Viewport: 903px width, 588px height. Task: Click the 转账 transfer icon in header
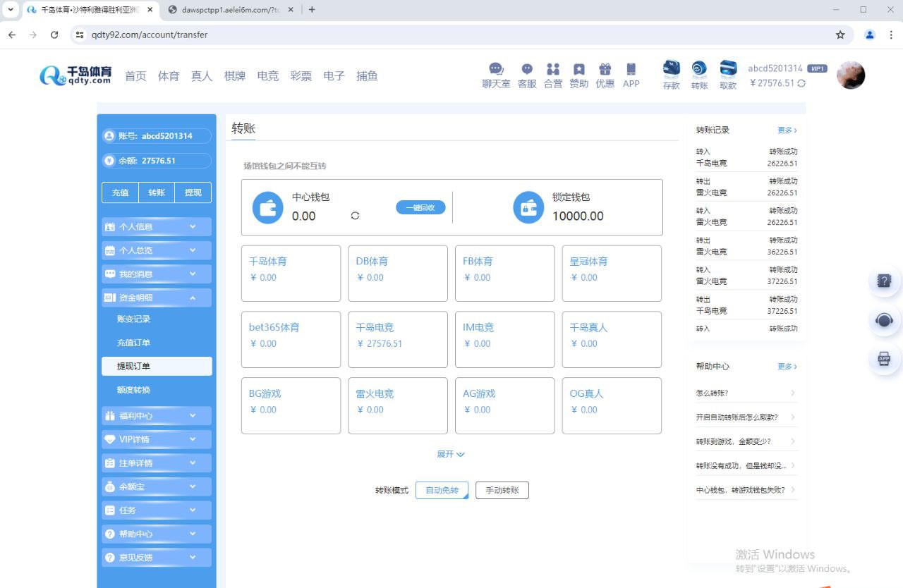coord(699,75)
